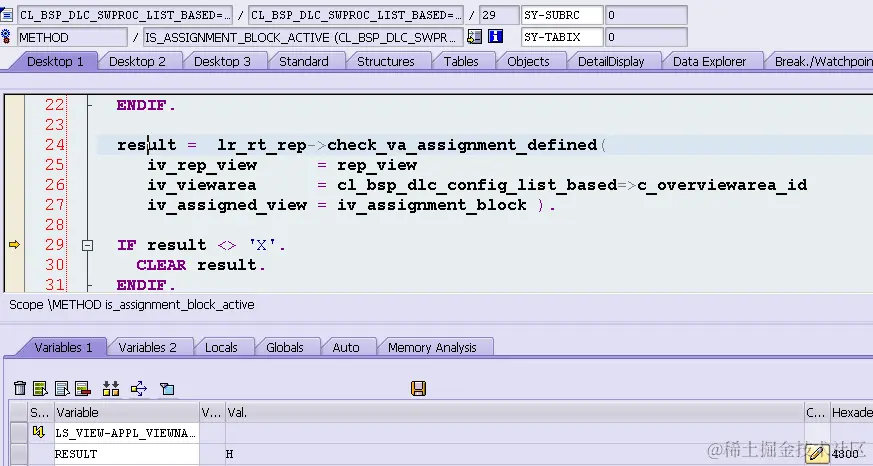This screenshot has width=873, height=466.
Task: Open the Objects tab
Action: pyautogui.click(x=528, y=61)
